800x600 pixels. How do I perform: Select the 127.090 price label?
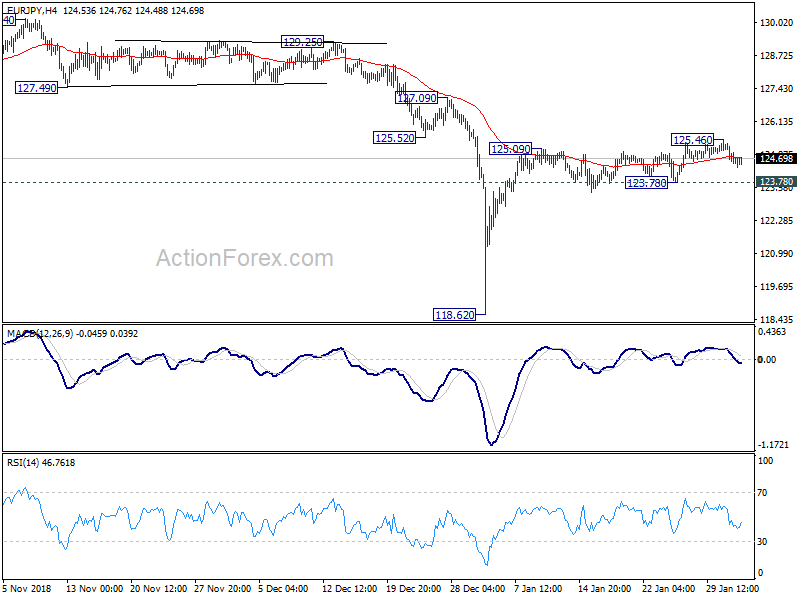click(x=416, y=98)
